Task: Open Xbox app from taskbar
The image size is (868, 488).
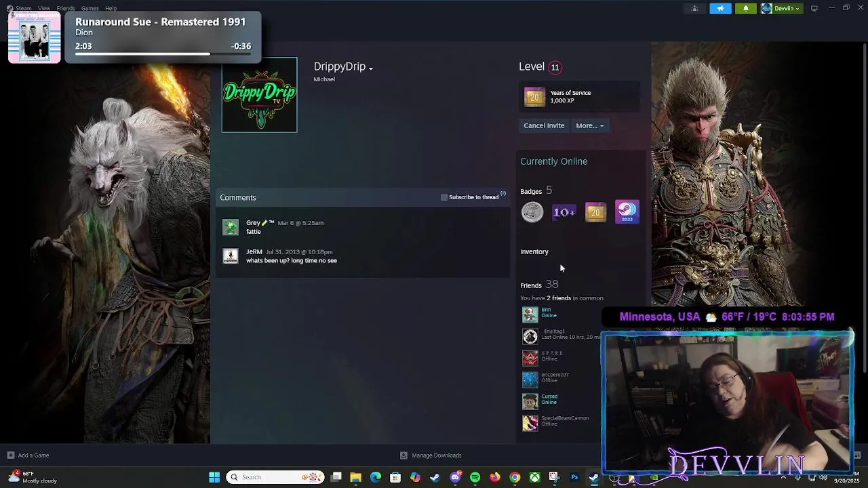Action: coord(535,477)
